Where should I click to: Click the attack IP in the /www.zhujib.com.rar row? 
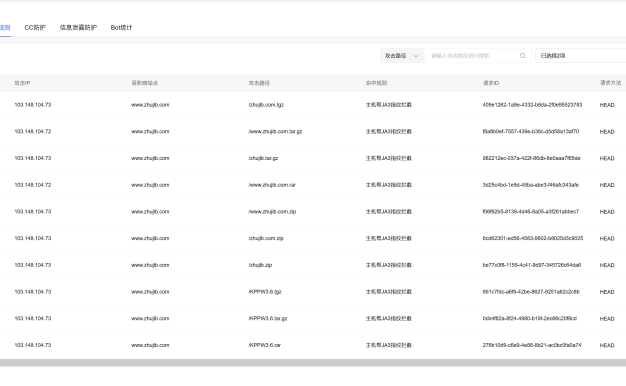pyautogui.click(x=33, y=185)
